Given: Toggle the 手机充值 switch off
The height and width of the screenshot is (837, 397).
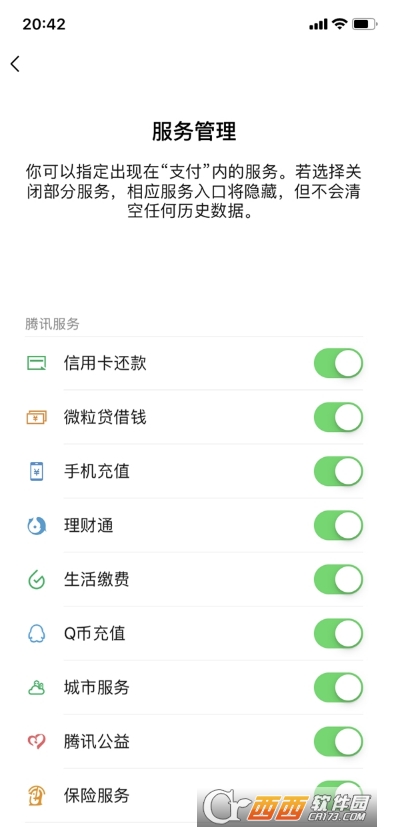Looking at the screenshot, I should coord(338,471).
